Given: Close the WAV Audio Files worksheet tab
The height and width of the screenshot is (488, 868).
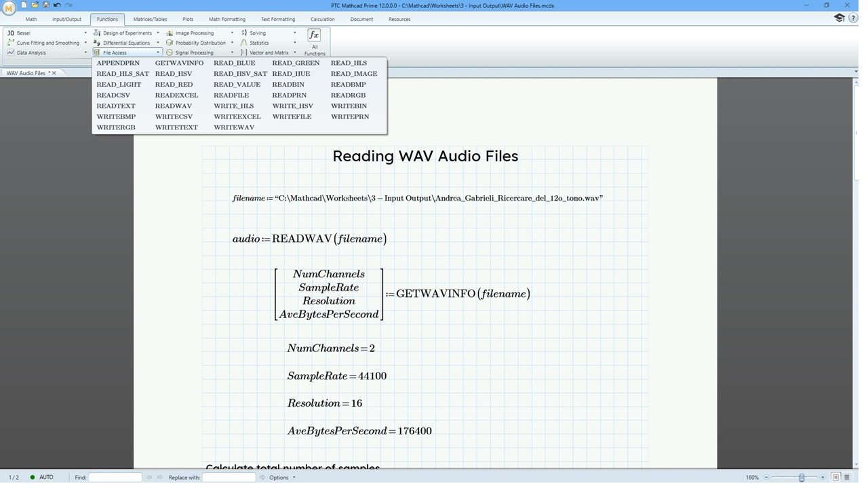Looking at the screenshot, I should coord(54,73).
